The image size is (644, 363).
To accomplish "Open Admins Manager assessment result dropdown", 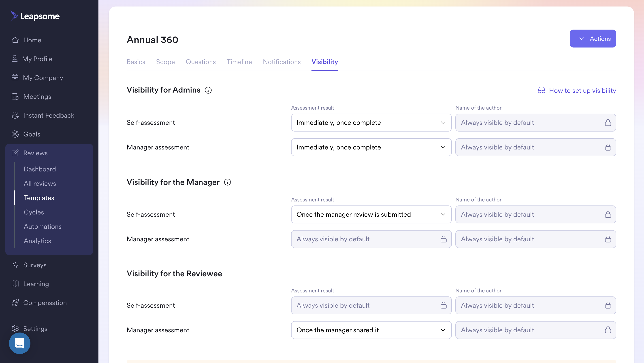I will click(371, 147).
